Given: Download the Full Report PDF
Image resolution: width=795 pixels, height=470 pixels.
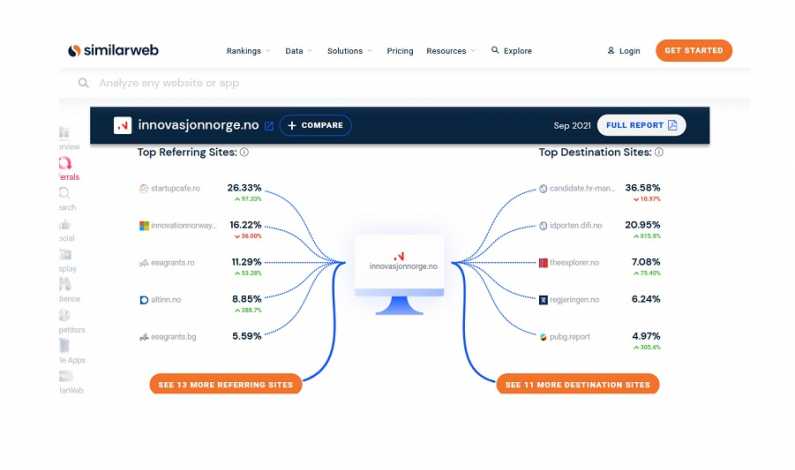Looking at the screenshot, I should [x=641, y=125].
